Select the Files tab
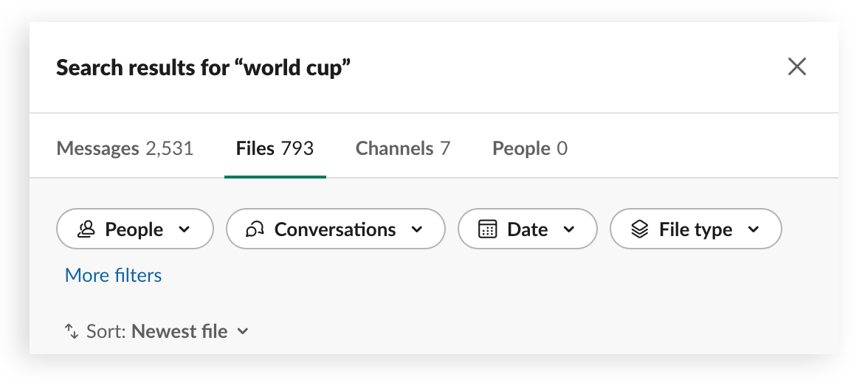This screenshot has width=868, height=391. [x=275, y=148]
